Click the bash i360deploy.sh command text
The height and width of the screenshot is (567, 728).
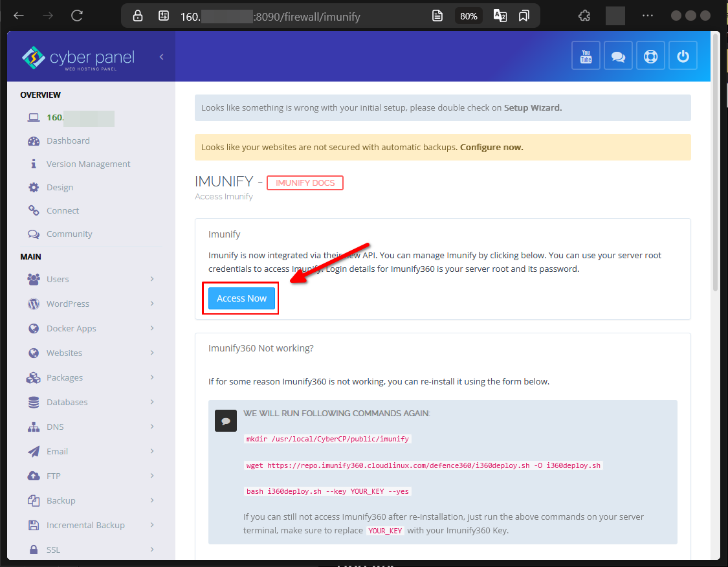pos(327,491)
